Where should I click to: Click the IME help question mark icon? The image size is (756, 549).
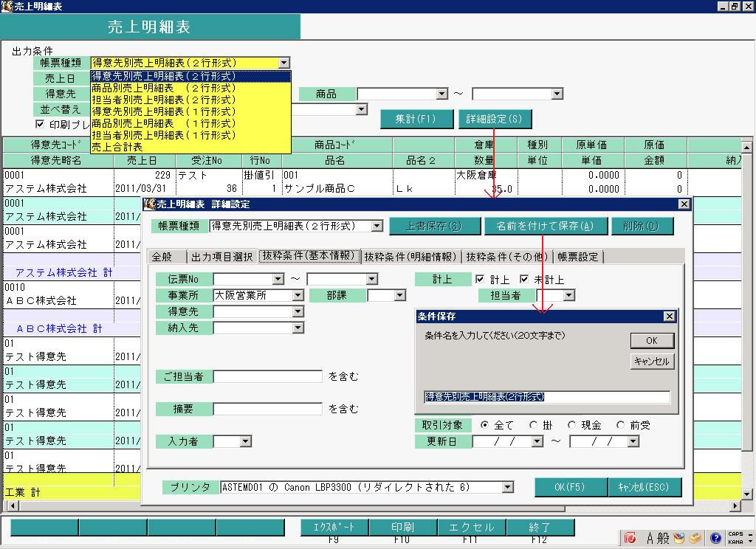(x=716, y=538)
